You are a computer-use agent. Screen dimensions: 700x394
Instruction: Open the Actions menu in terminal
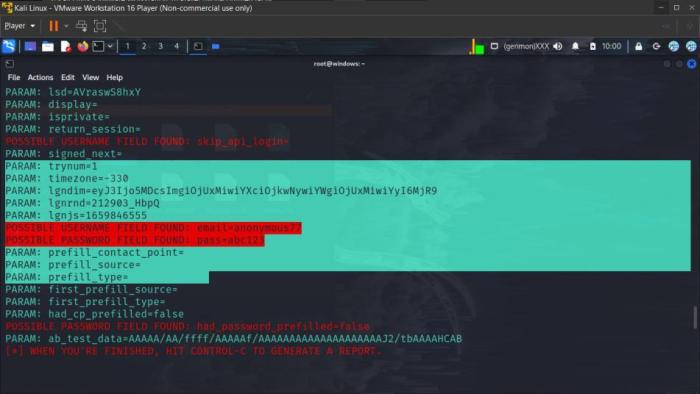click(x=40, y=78)
